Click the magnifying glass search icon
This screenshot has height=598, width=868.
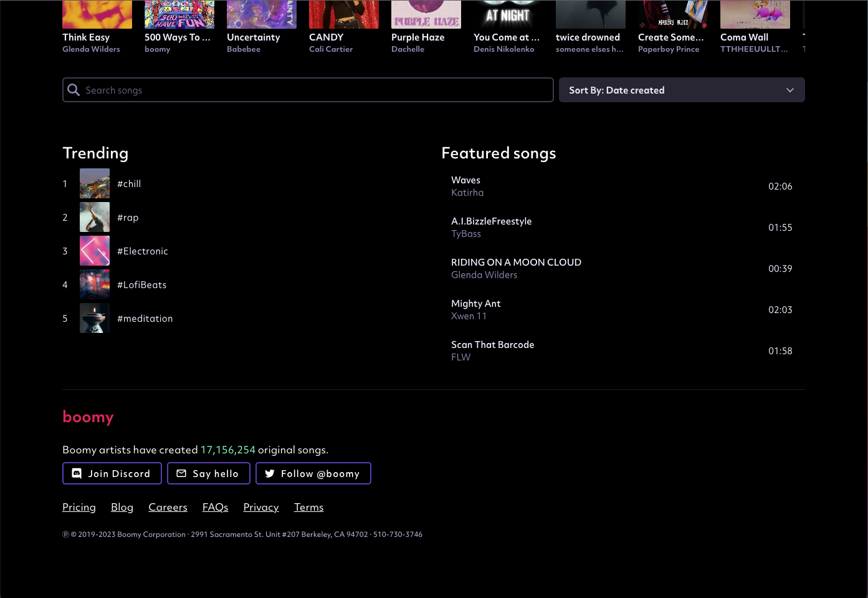click(74, 90)
